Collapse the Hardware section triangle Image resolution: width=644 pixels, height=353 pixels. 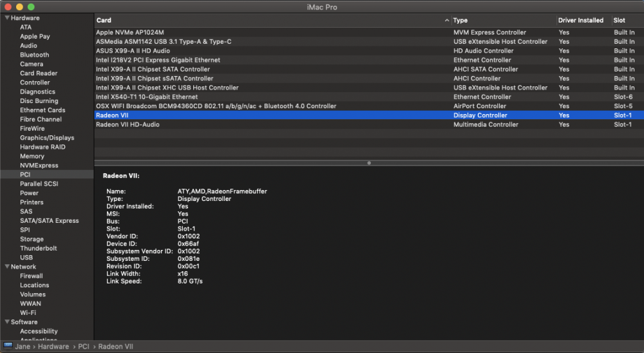click(x=7, y=17)
